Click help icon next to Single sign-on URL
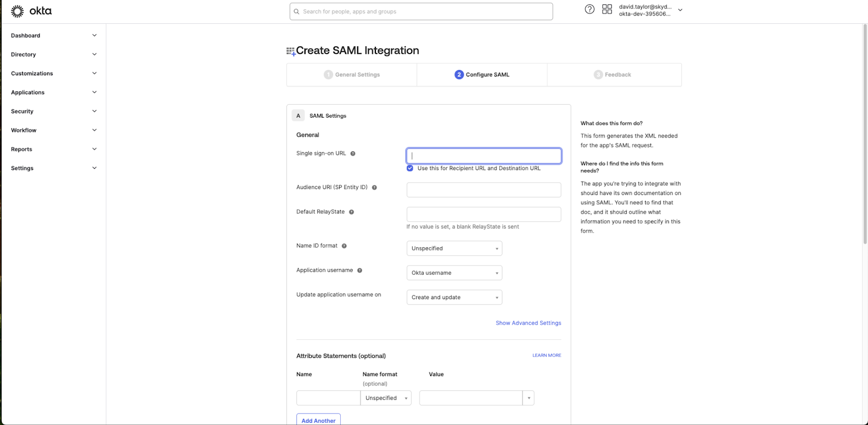 point(353,153)
